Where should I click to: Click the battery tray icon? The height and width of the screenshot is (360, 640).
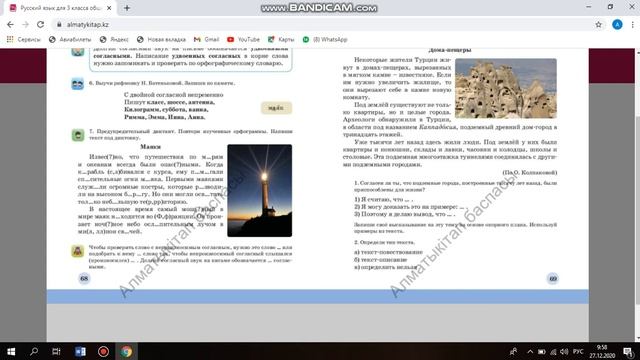point(542,351)
